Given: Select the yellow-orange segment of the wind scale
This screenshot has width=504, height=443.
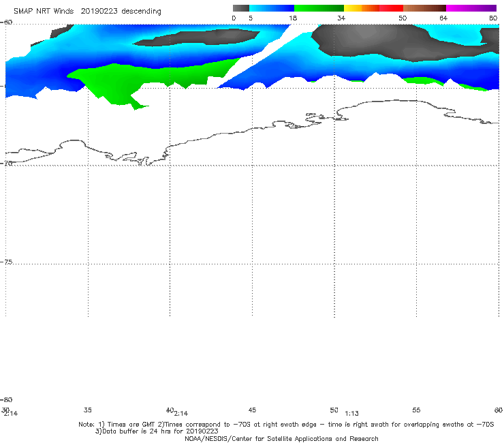Looking at the screenshot, I should [362, 8].
